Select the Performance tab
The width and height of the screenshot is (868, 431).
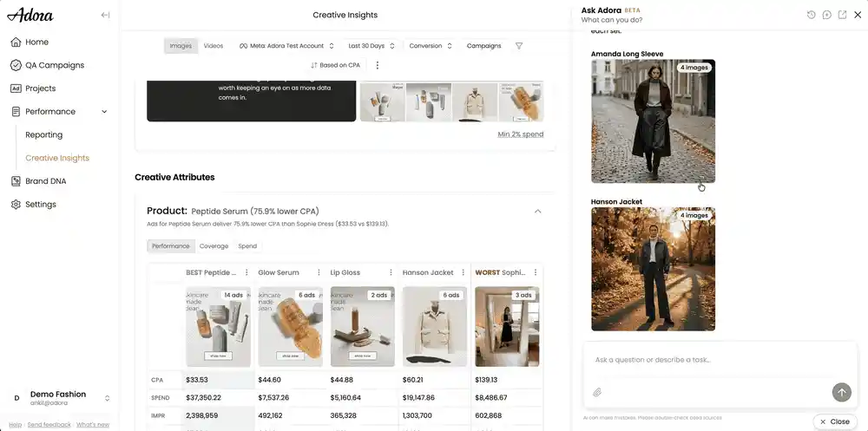(x=170, y=246)
